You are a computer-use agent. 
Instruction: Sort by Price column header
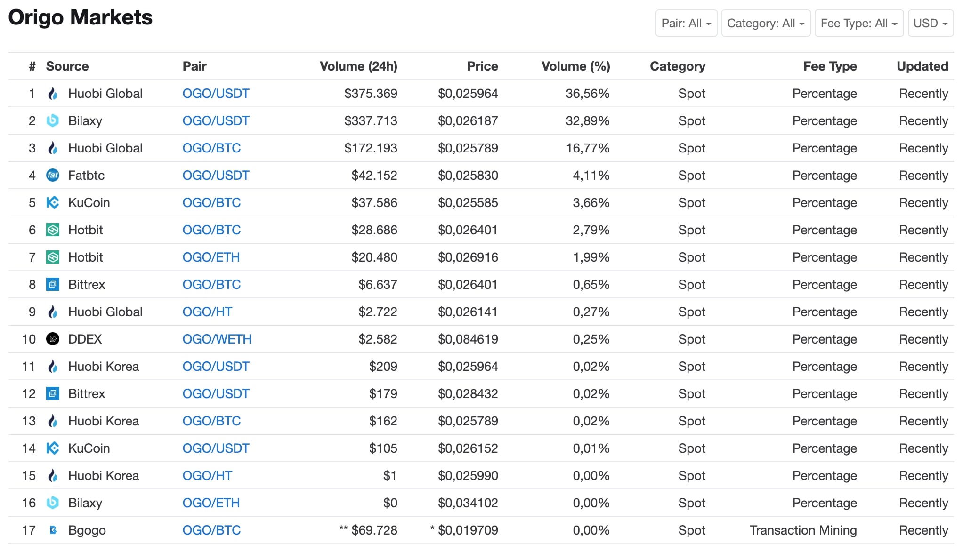click(x=482, y=66)
